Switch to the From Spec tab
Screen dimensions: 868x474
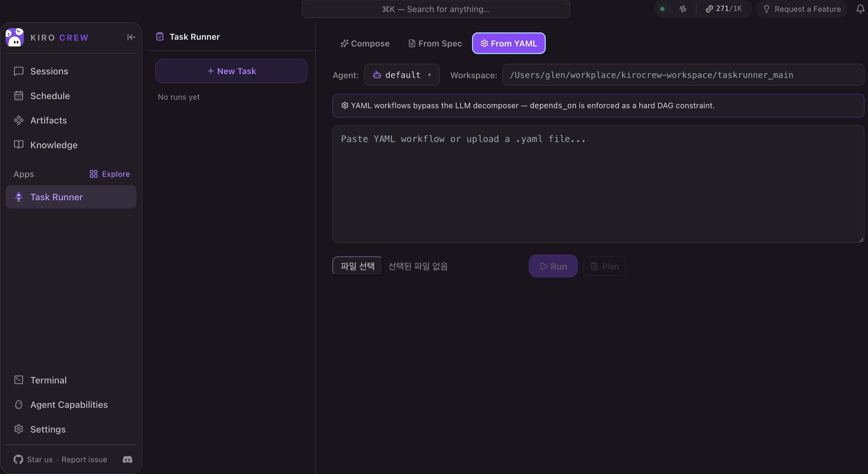pos(435,44)
